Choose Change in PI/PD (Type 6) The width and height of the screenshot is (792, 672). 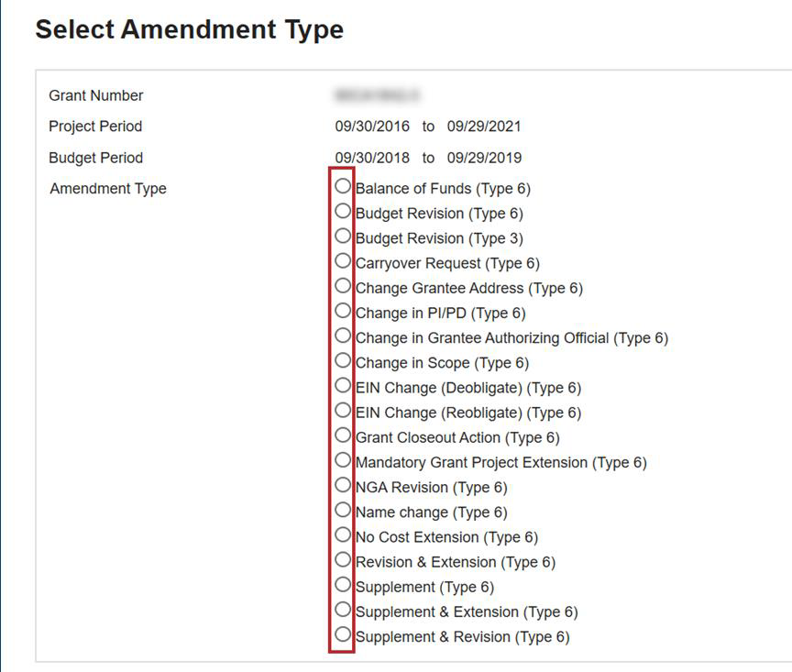(x=343, y=310)
